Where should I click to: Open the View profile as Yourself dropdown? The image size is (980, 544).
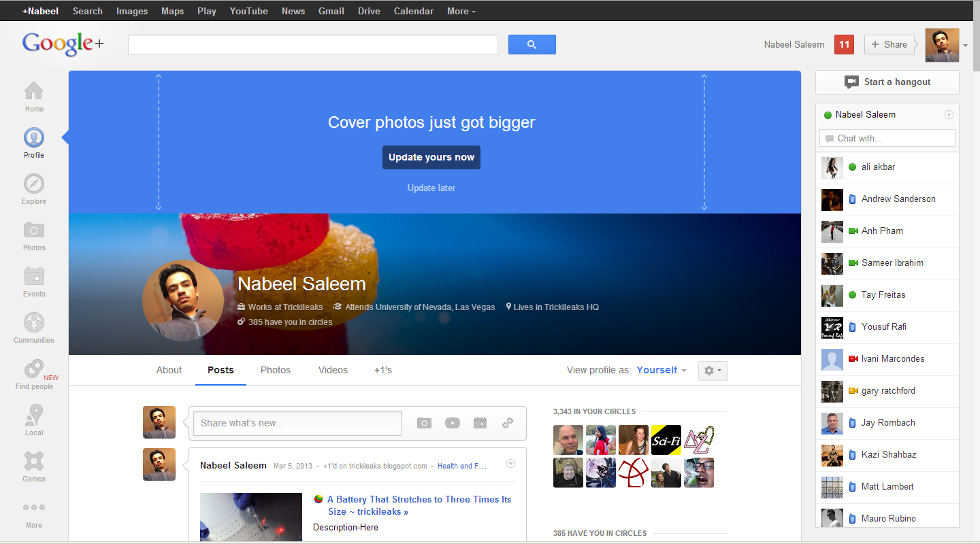pyautogui.click(x=661, y=371)
